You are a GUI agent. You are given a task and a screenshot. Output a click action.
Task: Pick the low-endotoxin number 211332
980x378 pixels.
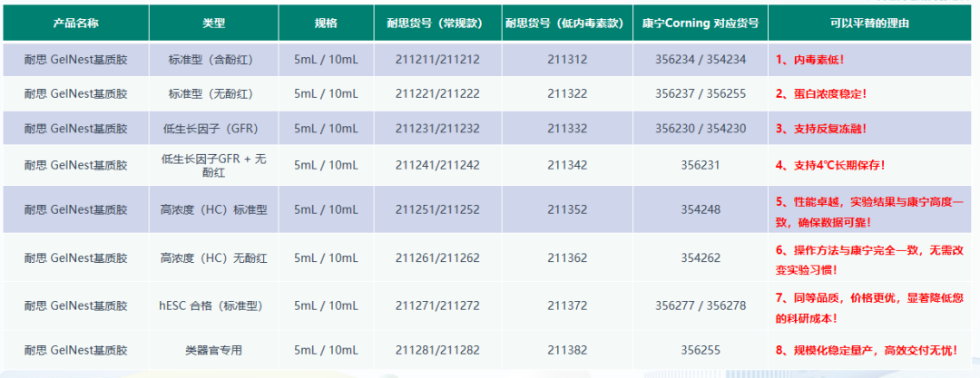tap(567, 128)
